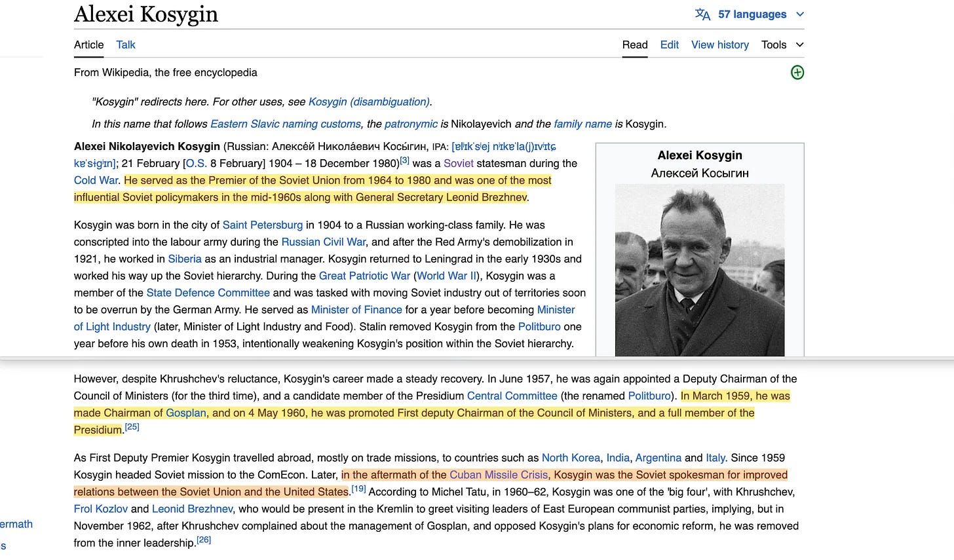Click the Italy link
Image resolution: width=954 pixels, height=560 pixels.
click(x=715, y=458)
